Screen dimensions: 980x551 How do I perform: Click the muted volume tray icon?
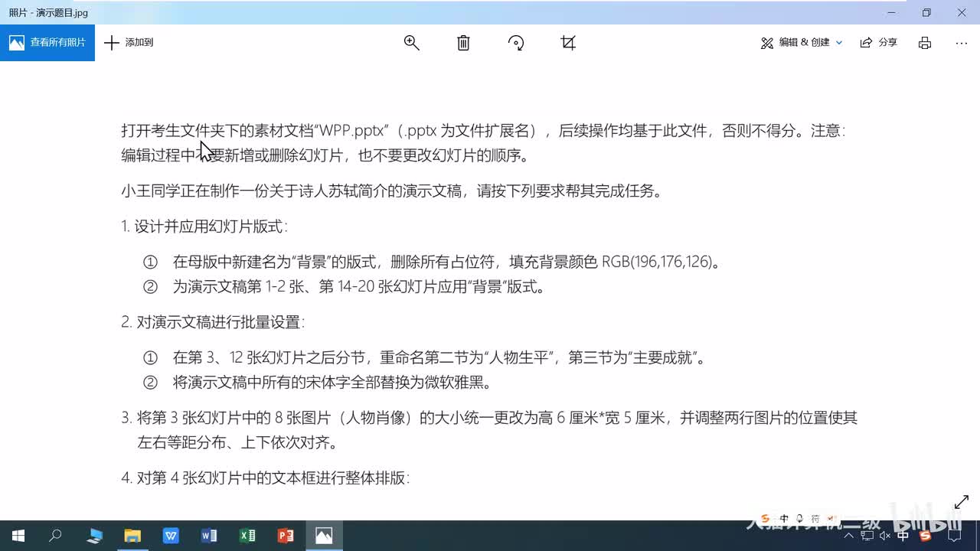[886, 536]
